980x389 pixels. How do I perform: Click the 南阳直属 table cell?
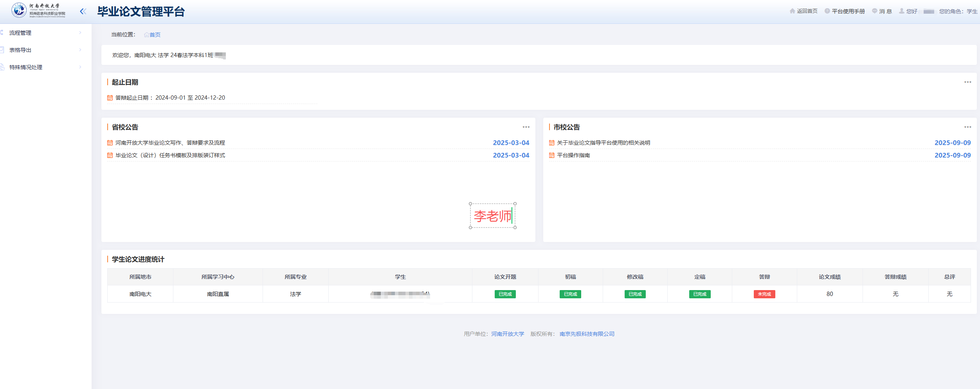coord(218,294)
